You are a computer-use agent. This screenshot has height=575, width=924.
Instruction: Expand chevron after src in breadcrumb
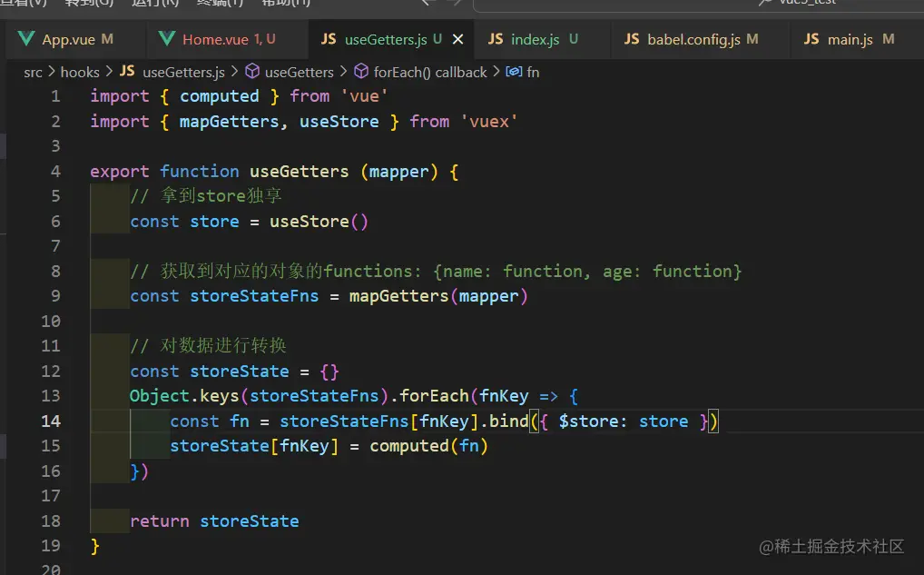51,72
